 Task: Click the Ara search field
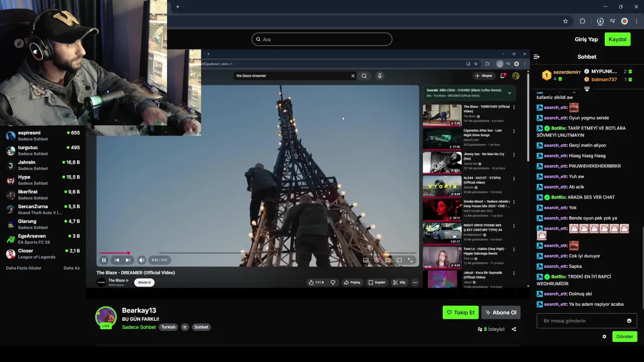tap(322, 39)
